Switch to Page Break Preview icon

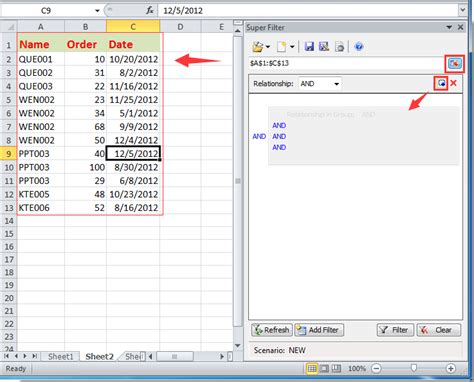pyautogui.click(x=336, y=368)
